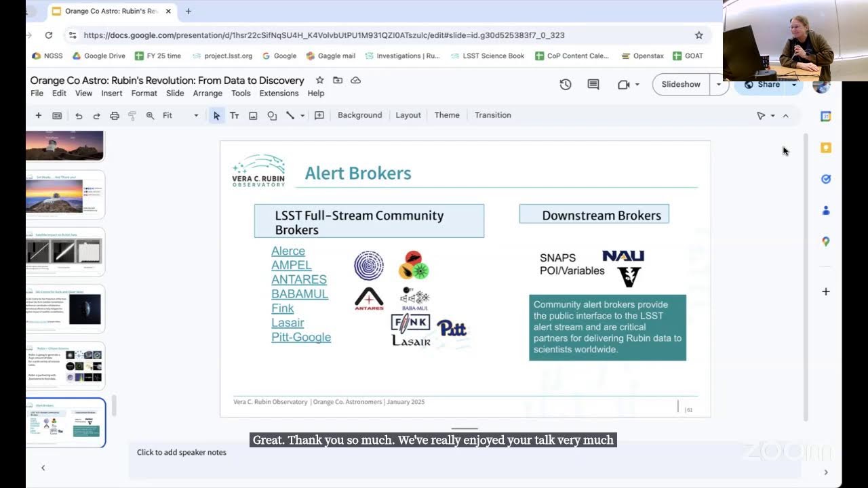Click the redo arrow in the toolbar
868x488 pixels.
96,116
